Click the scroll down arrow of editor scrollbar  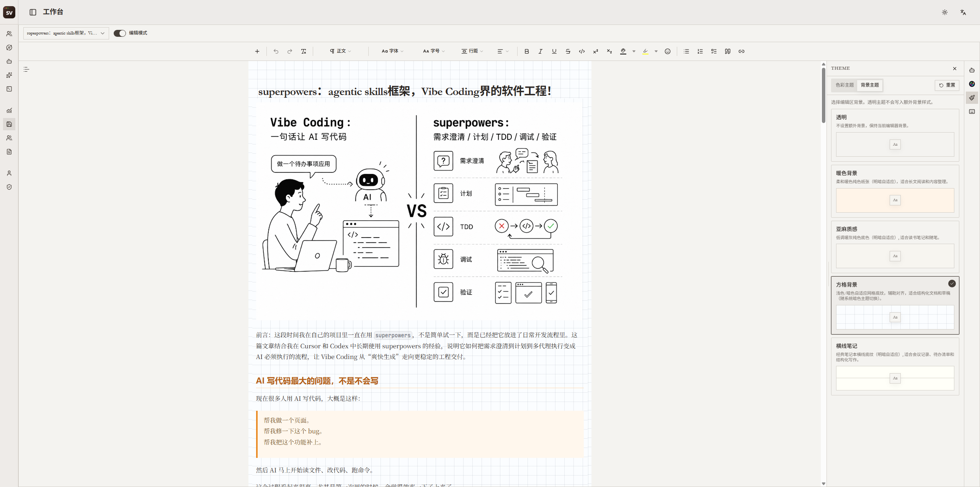pyautogui.click(x=823, y=484)
